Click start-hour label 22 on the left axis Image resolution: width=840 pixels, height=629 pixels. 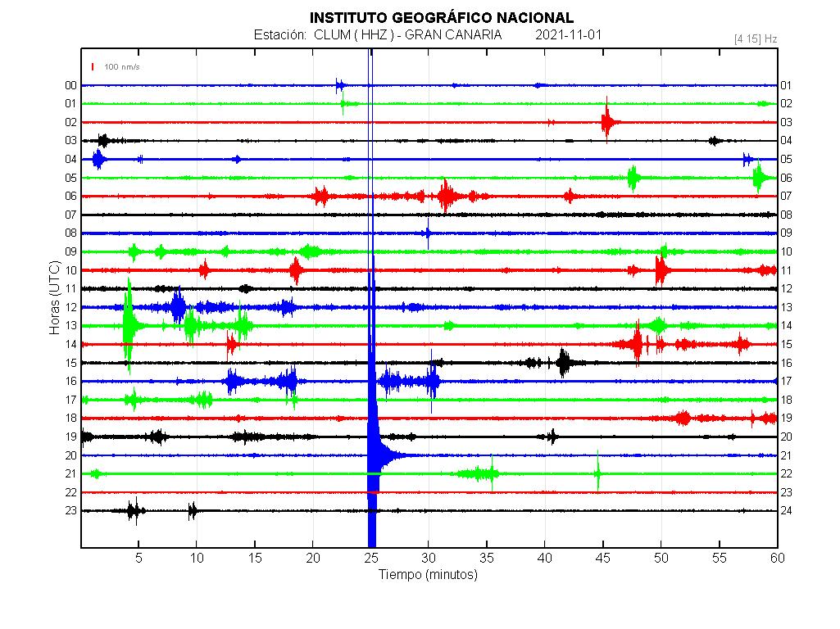70,493
